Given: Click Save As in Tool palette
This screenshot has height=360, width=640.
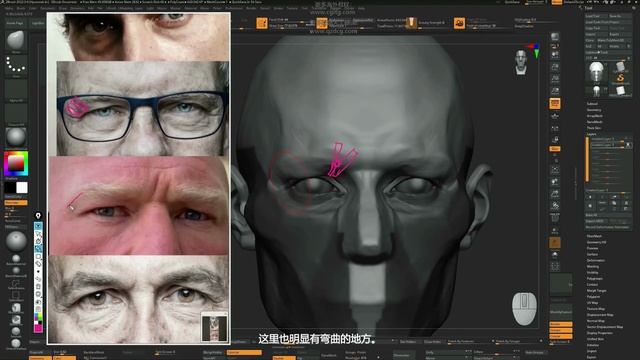Looking at the screenshot, I should pyautogui.click(x=620, y=16).
